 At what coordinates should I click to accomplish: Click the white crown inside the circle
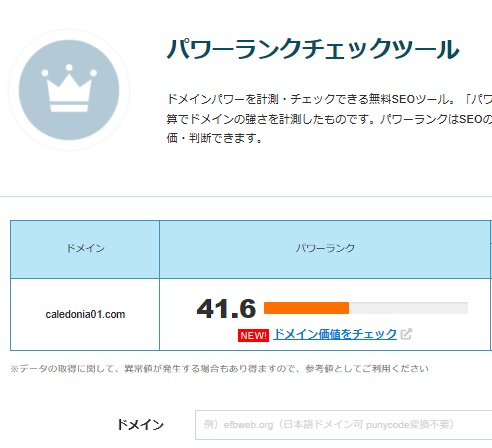tap(69, 88)
